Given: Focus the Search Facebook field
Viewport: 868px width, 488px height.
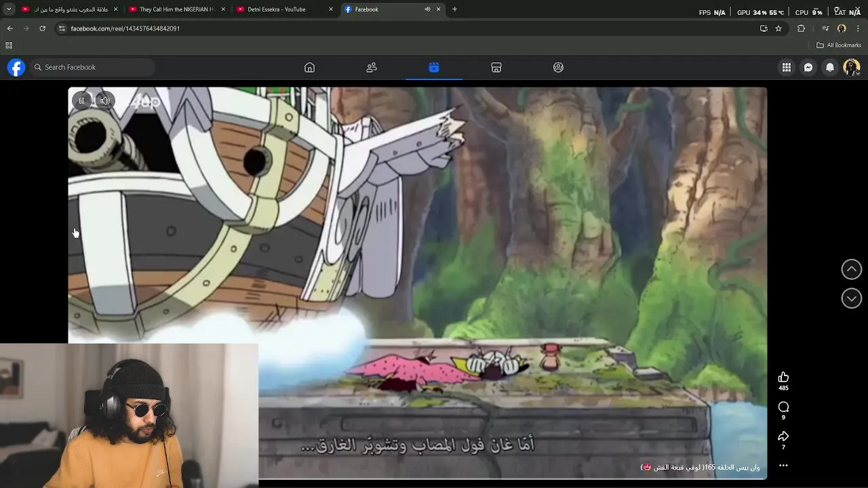Looking at the screenshot, I should (93, 67).
